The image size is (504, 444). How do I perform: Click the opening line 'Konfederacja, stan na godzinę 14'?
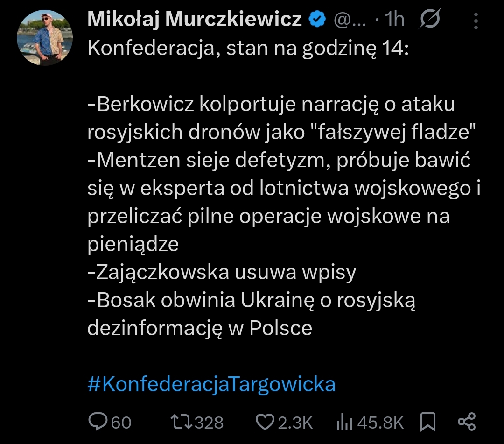click(x=247, y=49)
